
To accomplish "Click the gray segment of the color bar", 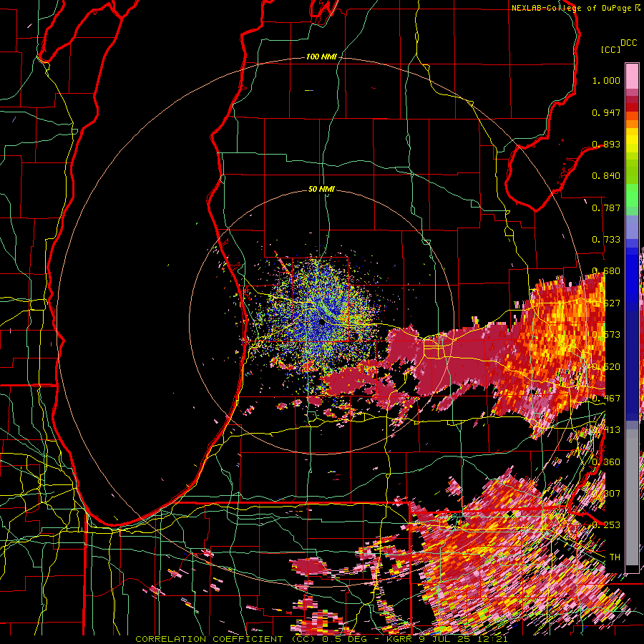I will (x=632, y=497).
